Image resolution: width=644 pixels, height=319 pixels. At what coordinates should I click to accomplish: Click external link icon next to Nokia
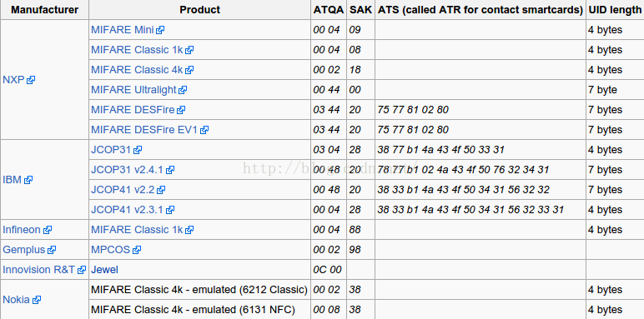coord(36,300)
